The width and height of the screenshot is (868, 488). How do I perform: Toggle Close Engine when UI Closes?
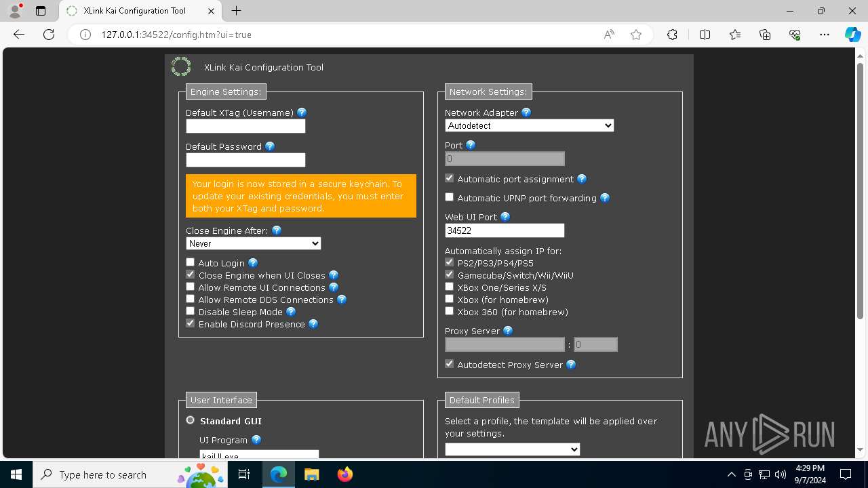191,274
